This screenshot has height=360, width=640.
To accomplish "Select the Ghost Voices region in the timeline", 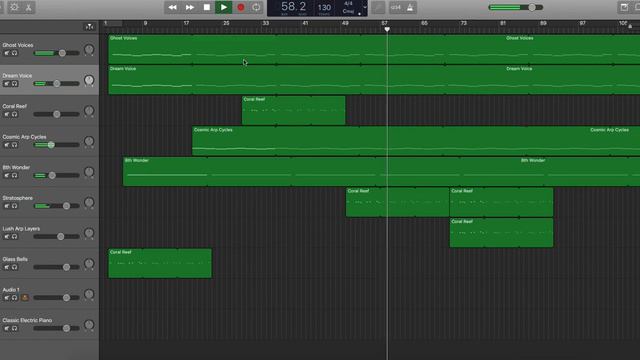I will point(374,49).
